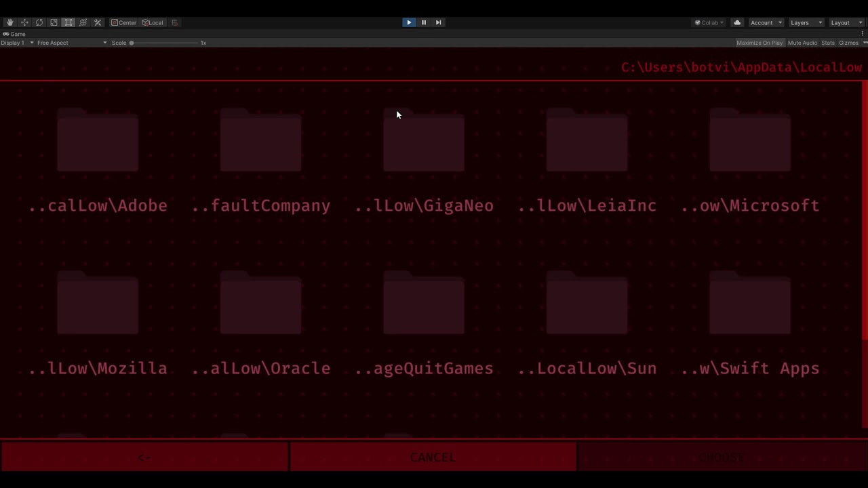Select the combined Transform tool
This screenshot has width=868, height=488.
point(83,22)
